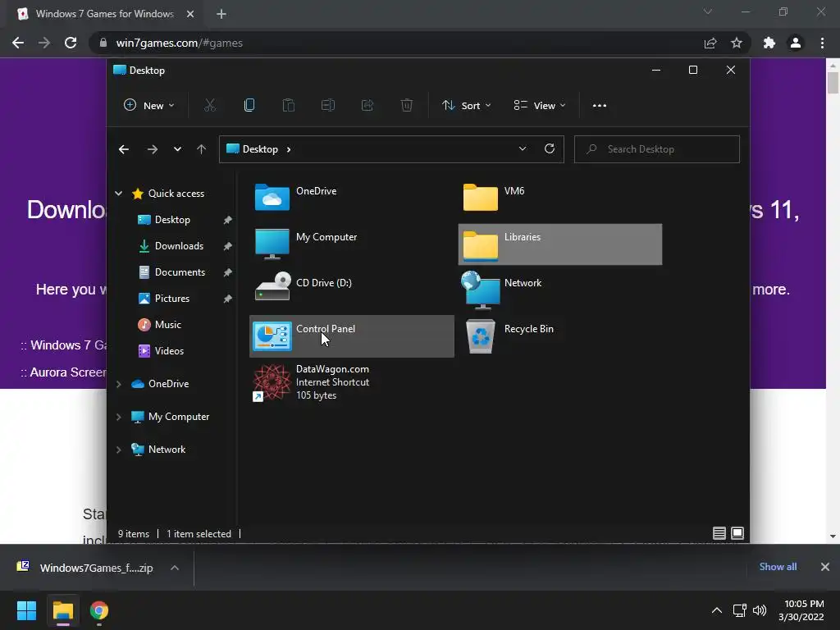The image size is (840, 630).
Task: Bookmark this page with star icon
Action: [x=737, y=43]
